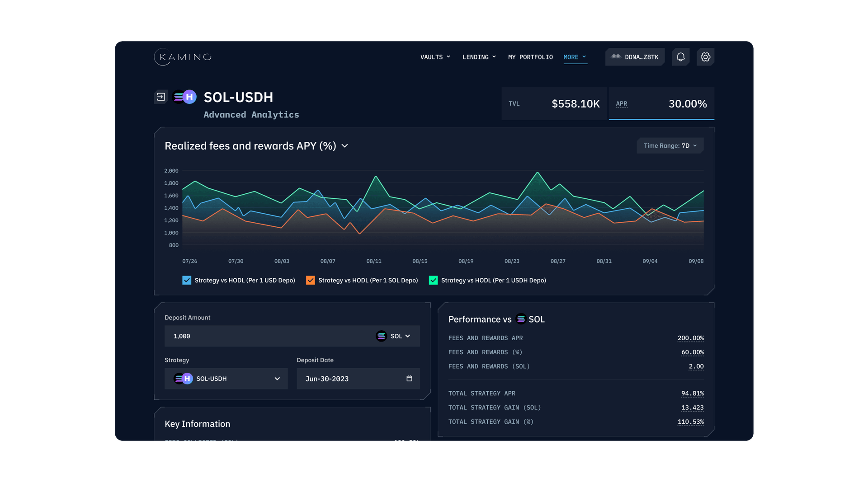Click the Advanced Analytics subtitle
868x482 pixels.
(251, 115)
